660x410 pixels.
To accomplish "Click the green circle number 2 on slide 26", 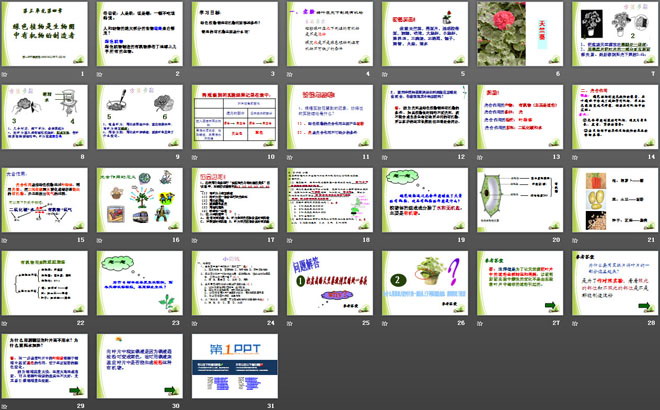I will click(x=395, y=281).
